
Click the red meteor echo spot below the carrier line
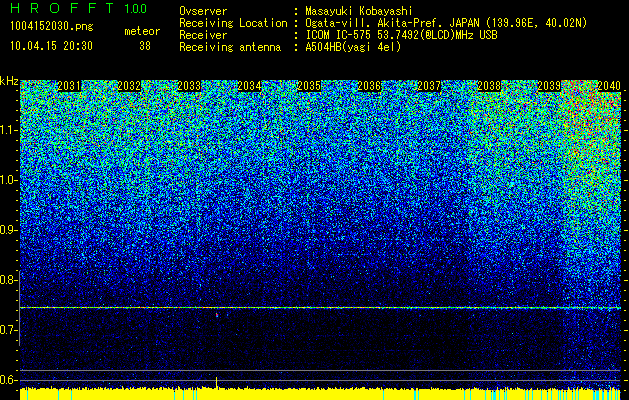[217, 315]
